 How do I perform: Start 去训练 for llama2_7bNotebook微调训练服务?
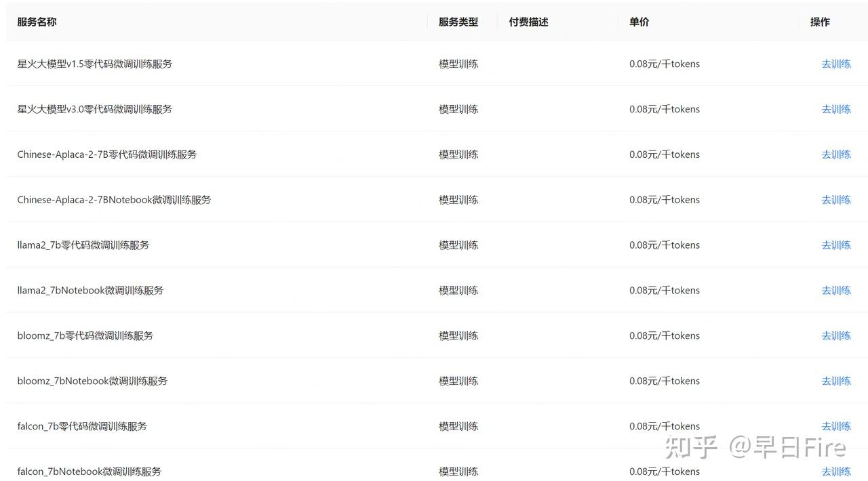(836, 291)
